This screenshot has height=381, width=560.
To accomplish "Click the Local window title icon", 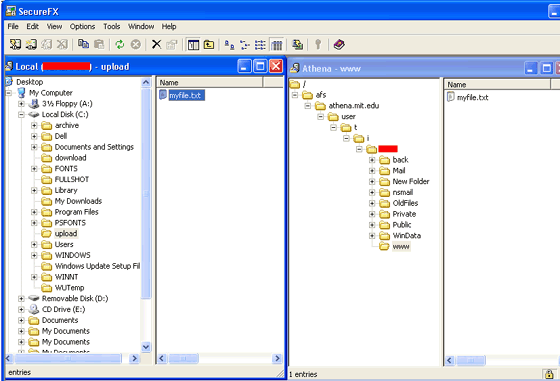I will click(x=9, y=66).
